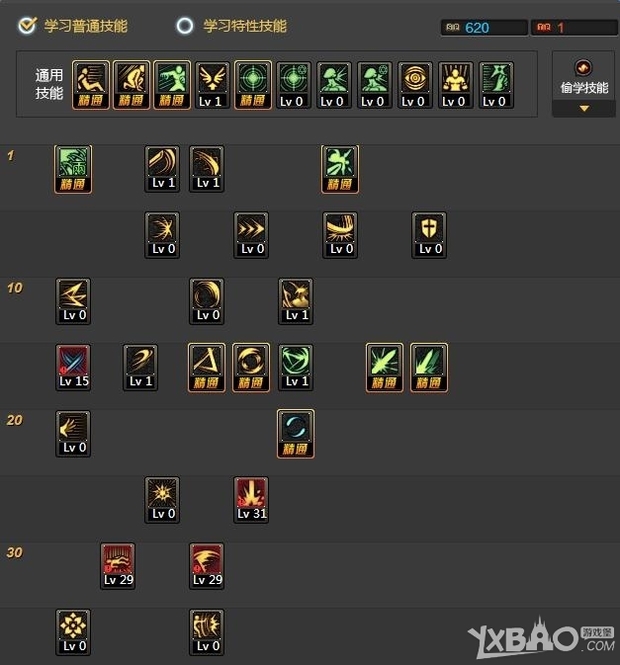Select the golden ring mastered skill icon
Screen dimensions: 620x665
(x=251, y=367)
